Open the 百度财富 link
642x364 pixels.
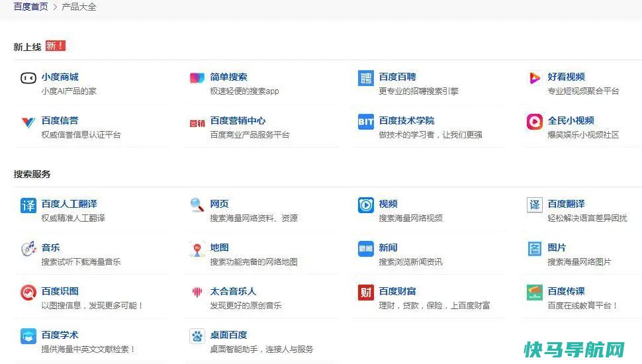[397, 291]
